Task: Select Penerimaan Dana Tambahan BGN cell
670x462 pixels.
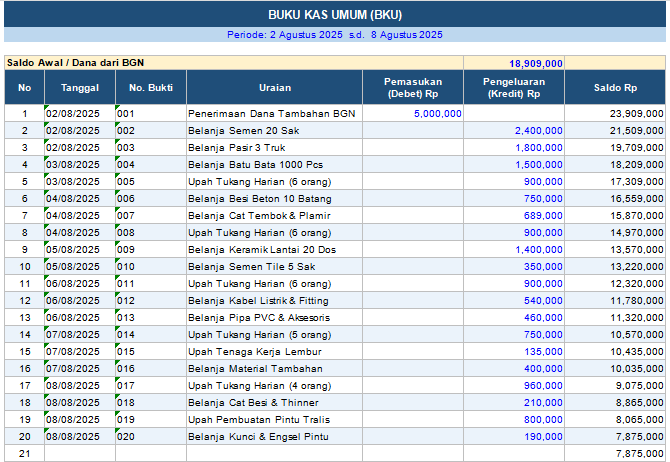Action: [x=274, y=113]
